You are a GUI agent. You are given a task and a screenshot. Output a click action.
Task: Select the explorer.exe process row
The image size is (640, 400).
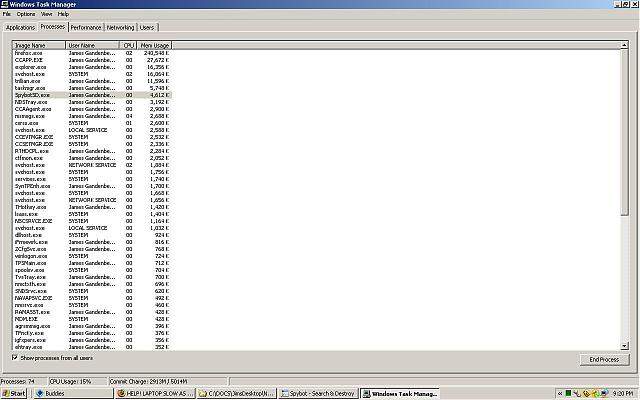92,67
